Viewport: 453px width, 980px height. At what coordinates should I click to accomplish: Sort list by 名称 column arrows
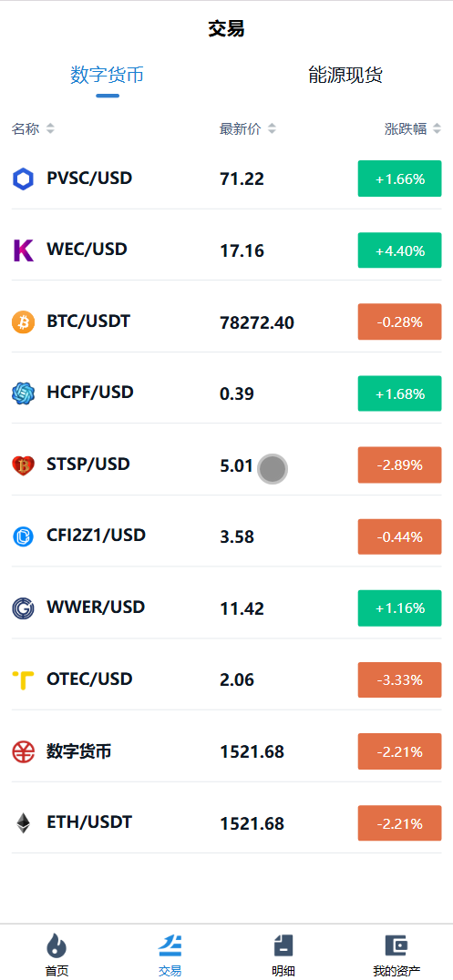pos(50,128)
